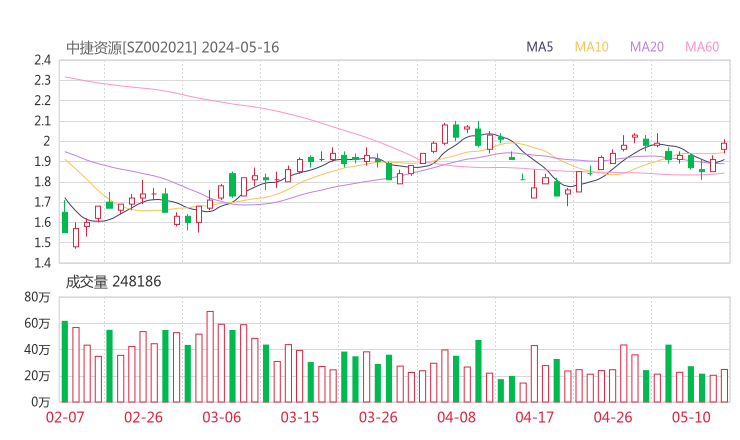Click the 1.9 price axis label
Screen dimensions: 740x440
[42, 161]
